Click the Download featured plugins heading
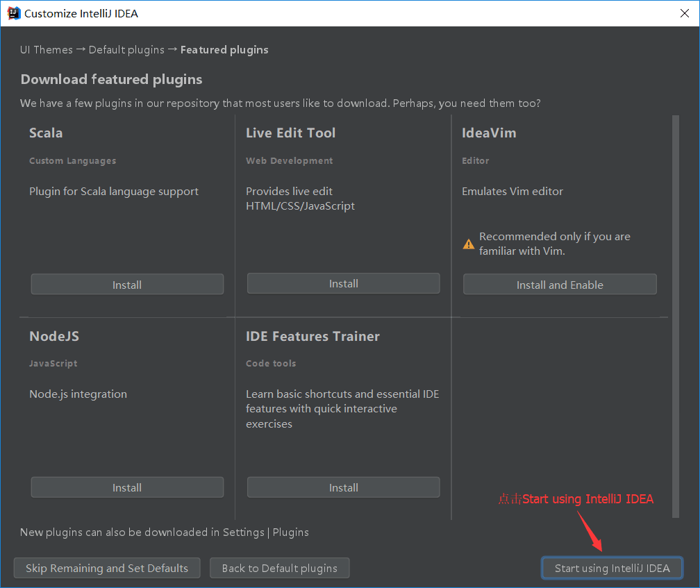This screenshot has width=700, height=588. 111,79
